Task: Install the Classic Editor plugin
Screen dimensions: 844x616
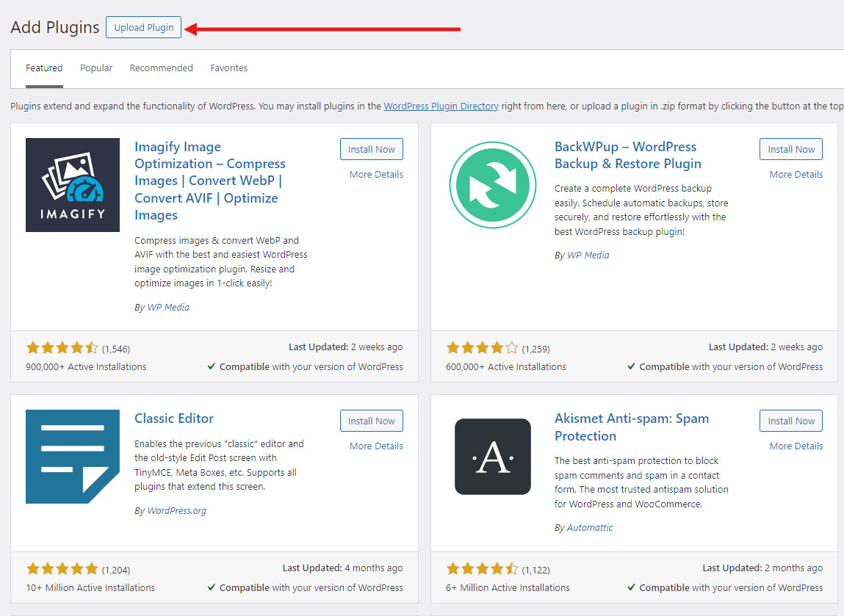Action: pos(372,421)
